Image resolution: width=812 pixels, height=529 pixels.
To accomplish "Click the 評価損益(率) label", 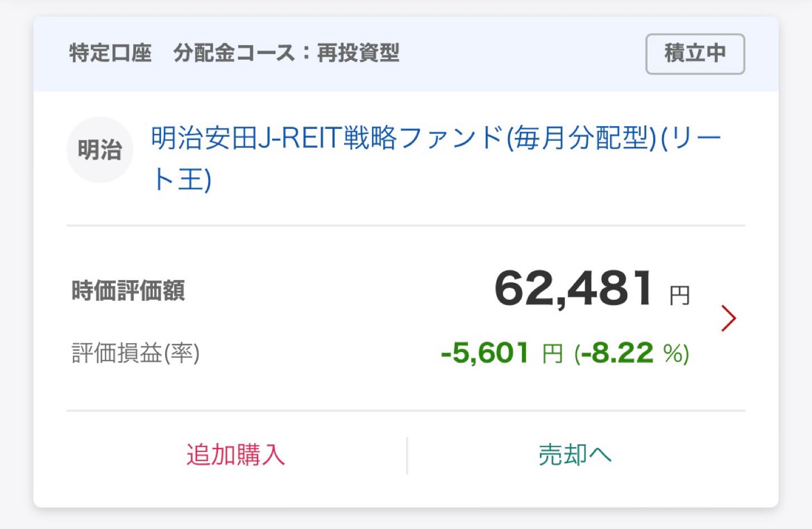I will 136,353.
